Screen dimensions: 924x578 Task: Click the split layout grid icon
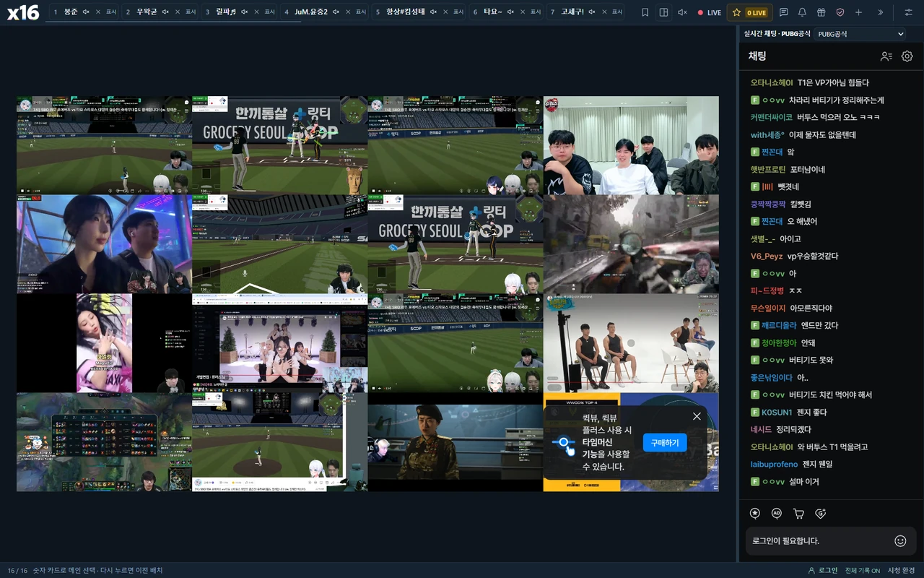(x=663, y=12)
